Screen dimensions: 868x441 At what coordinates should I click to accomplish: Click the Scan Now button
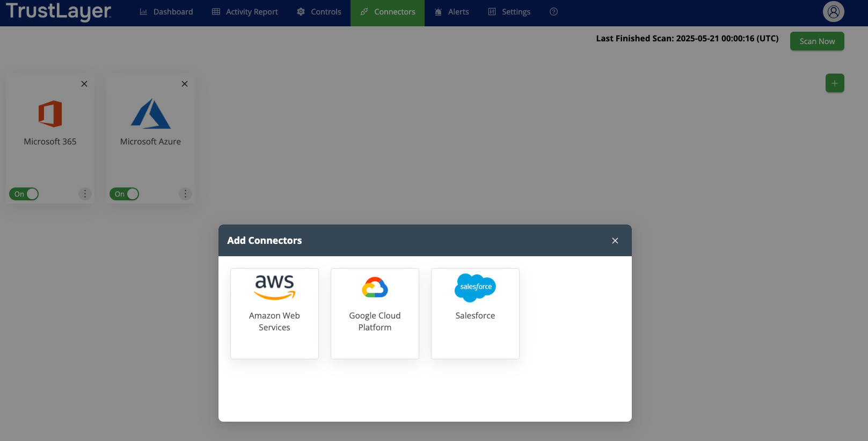(x=817, y=41)
